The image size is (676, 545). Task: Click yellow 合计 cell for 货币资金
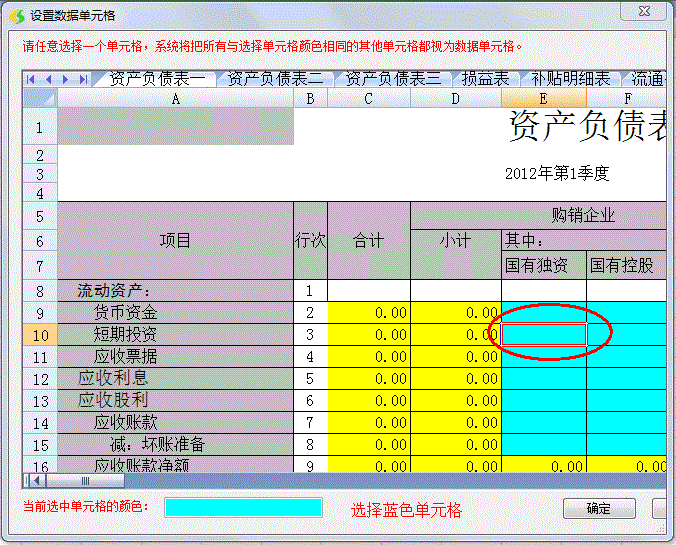pyautogui.click(x=369, y=313)
